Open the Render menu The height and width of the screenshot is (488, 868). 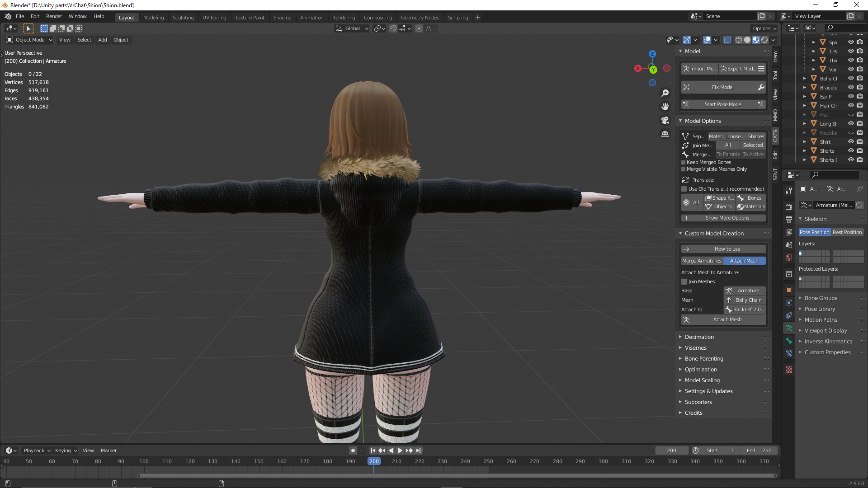point(54,16)
